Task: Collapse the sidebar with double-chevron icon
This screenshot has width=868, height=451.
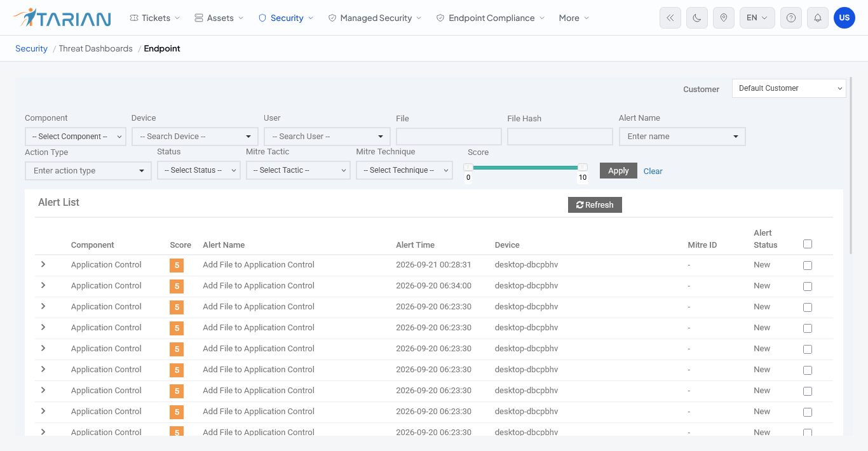Action: pyautogui.click(x=670, y=18)
